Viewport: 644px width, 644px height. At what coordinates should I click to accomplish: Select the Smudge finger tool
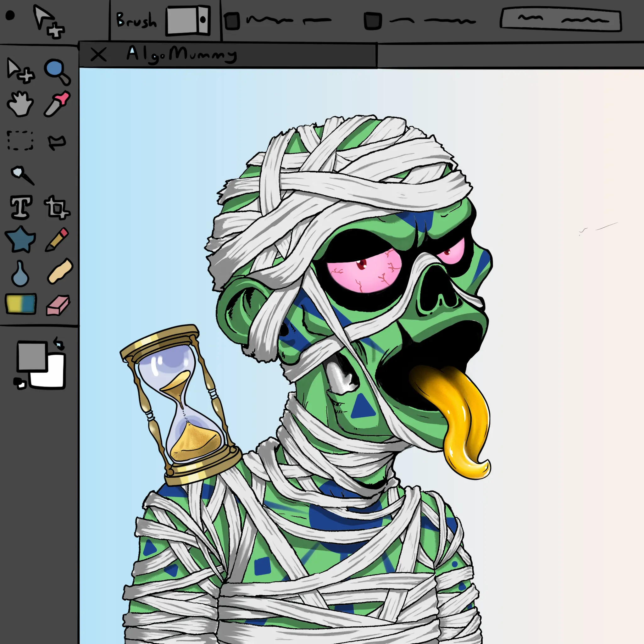coord(60,271)
